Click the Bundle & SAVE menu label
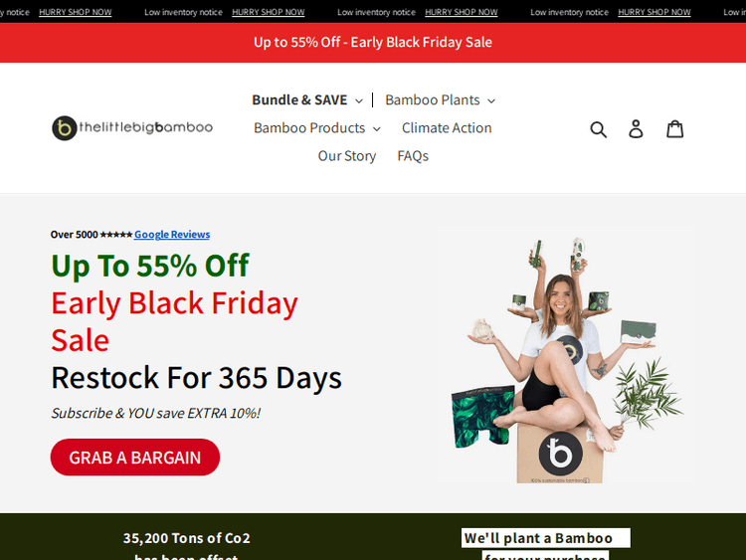The height and width of the screenshot is (560, 746). pos(299,99)
